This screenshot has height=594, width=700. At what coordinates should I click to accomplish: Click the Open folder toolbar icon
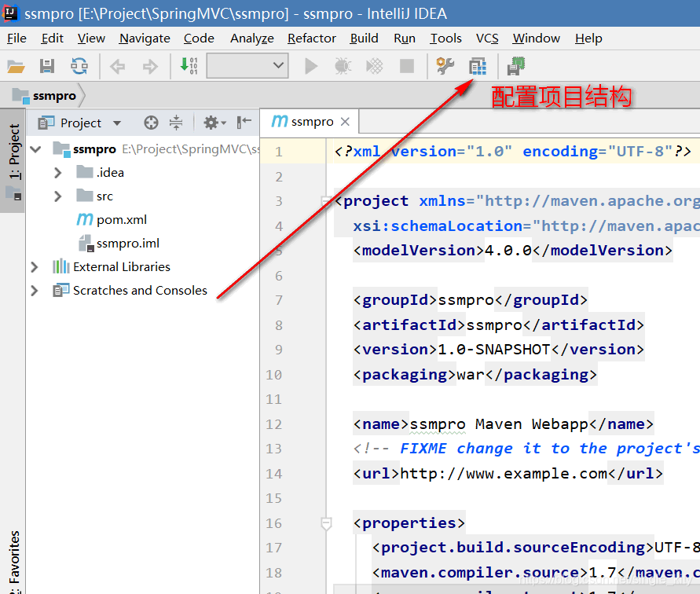16,67
